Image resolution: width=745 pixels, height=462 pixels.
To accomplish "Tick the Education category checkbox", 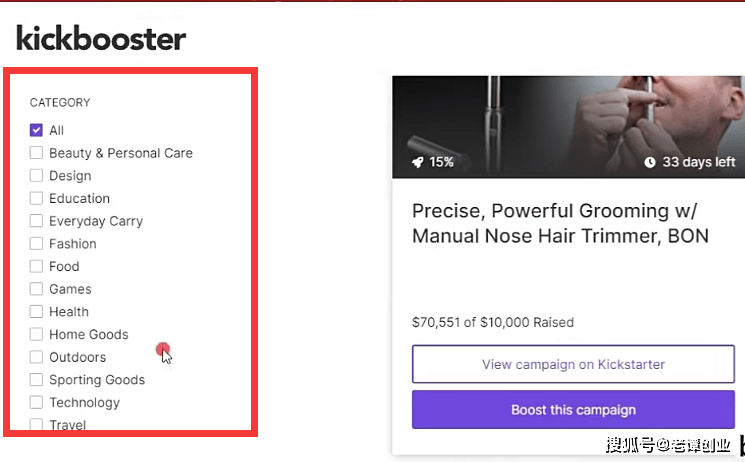I will (36, 198).
